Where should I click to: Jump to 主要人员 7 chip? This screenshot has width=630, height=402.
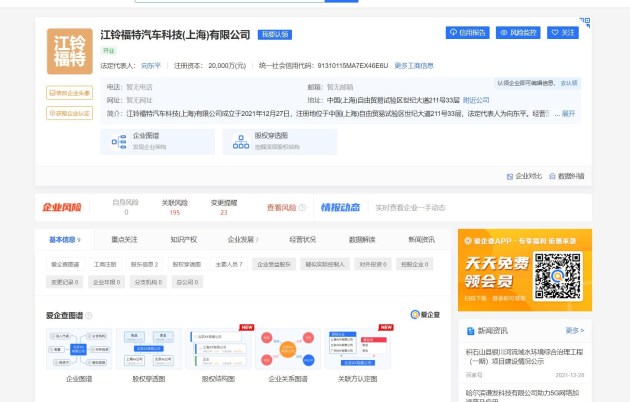click(229, 264)
